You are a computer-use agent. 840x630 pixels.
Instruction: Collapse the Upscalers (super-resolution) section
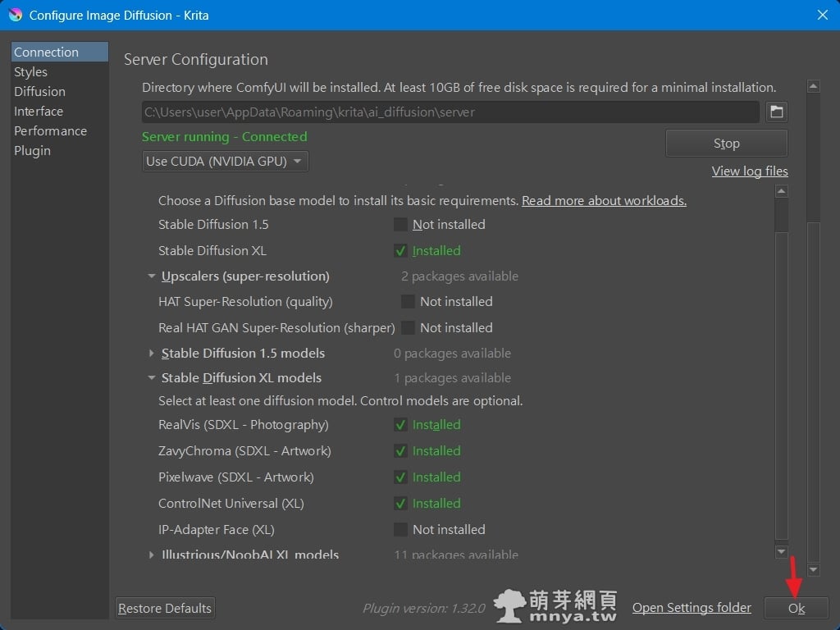pyautogui.click(x=152, y=276)
